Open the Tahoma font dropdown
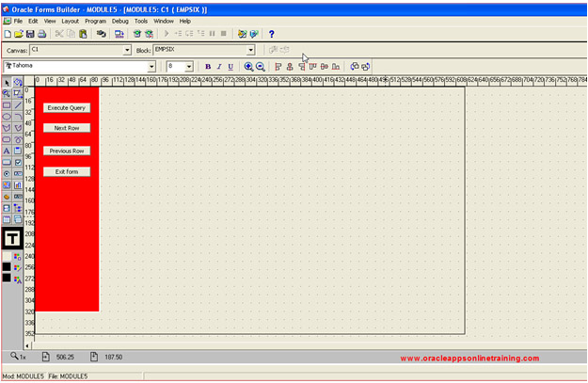Screen dimensions: 588x383 pos(151,67)
